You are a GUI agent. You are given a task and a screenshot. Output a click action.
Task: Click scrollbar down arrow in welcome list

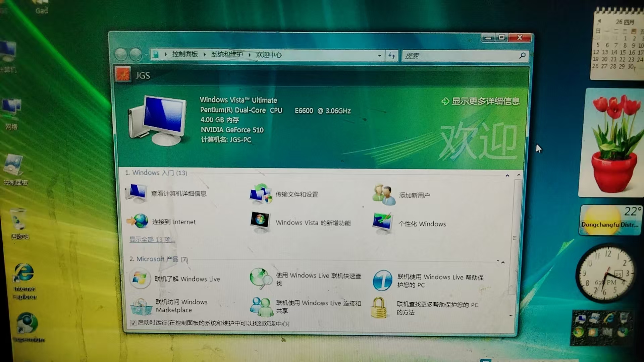click(x=511, y=315)
